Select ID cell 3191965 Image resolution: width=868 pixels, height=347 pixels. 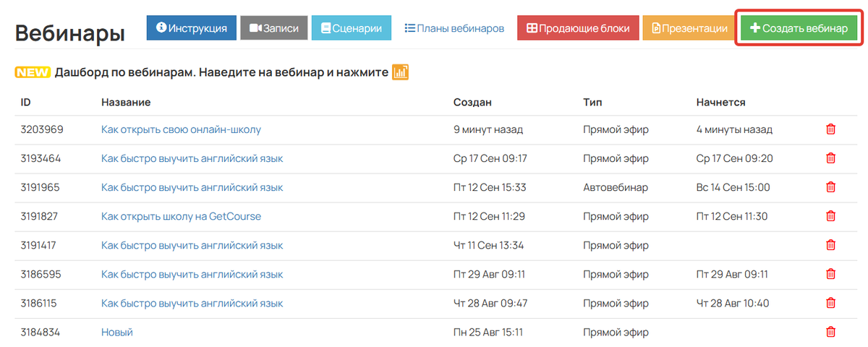[40, 187]
